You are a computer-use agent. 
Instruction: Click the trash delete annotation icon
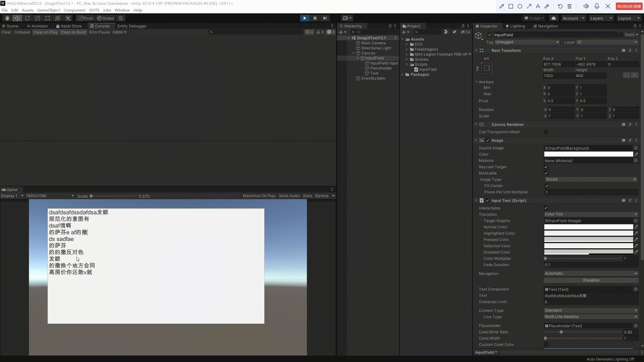569,6
